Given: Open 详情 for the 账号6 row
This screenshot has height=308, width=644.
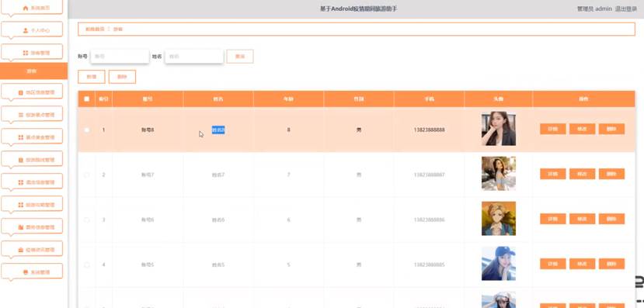Looking at the screenshot, I should (x=553, y=219).
